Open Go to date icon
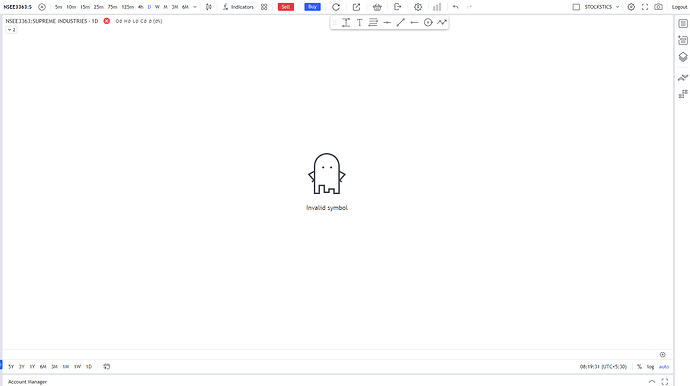The height and width of the screenshot is (386, 690). pyautogui.click(x=106, y=367)
